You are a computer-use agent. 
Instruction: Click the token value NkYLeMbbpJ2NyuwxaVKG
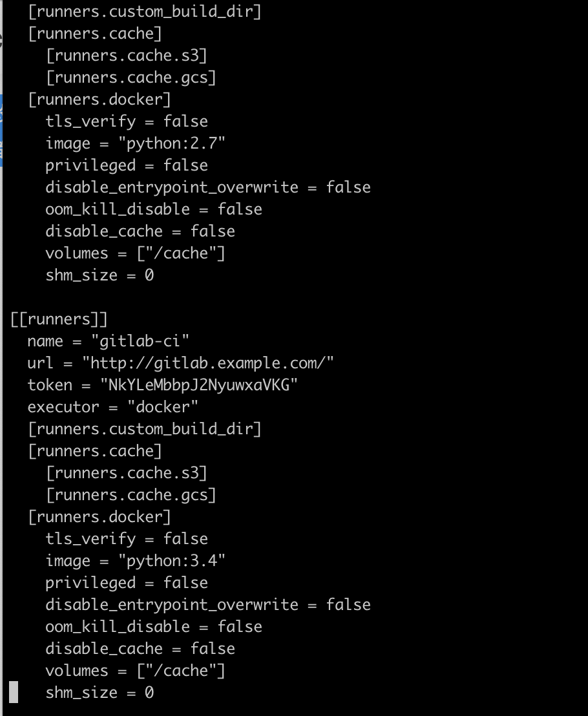199,385
